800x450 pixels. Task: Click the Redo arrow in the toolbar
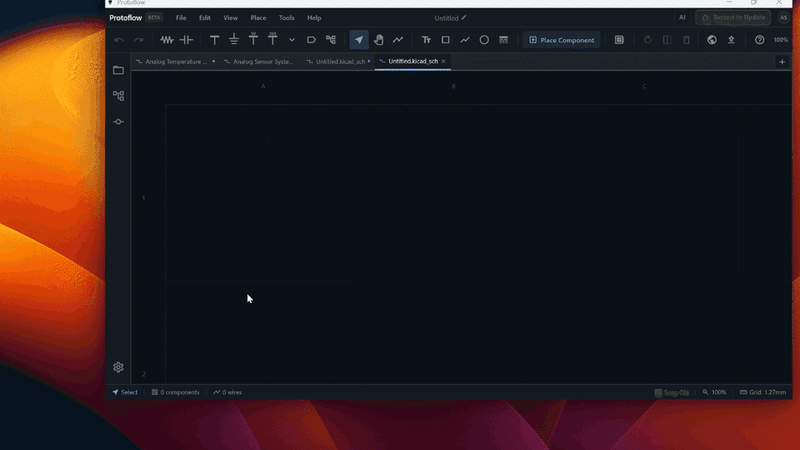(138, 40)
